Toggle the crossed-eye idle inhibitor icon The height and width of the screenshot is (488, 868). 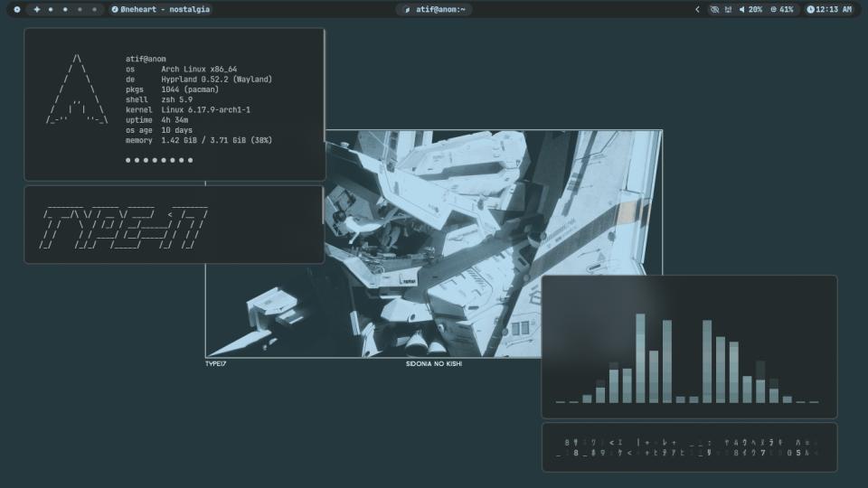pos(714,9)
